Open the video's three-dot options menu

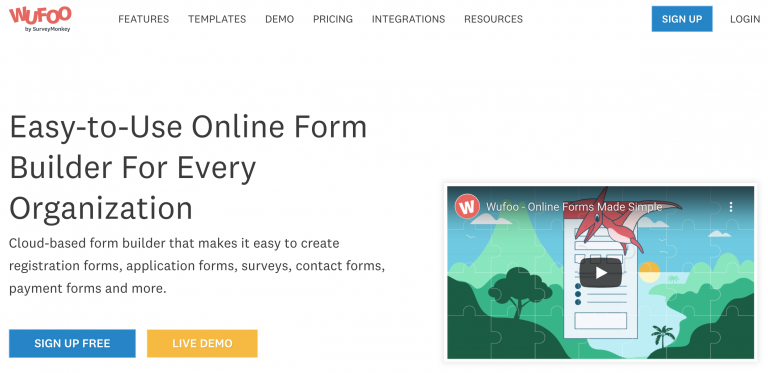click(731, 207)
